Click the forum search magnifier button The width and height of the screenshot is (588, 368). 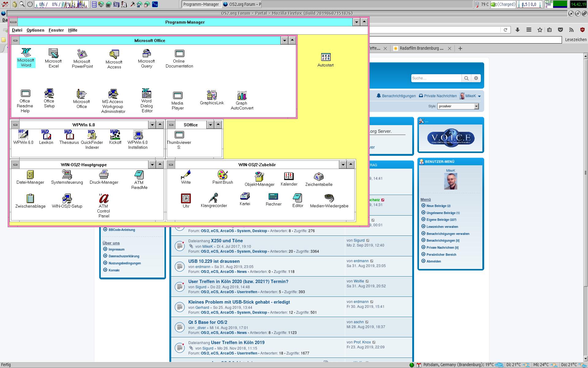coord(466,78)
